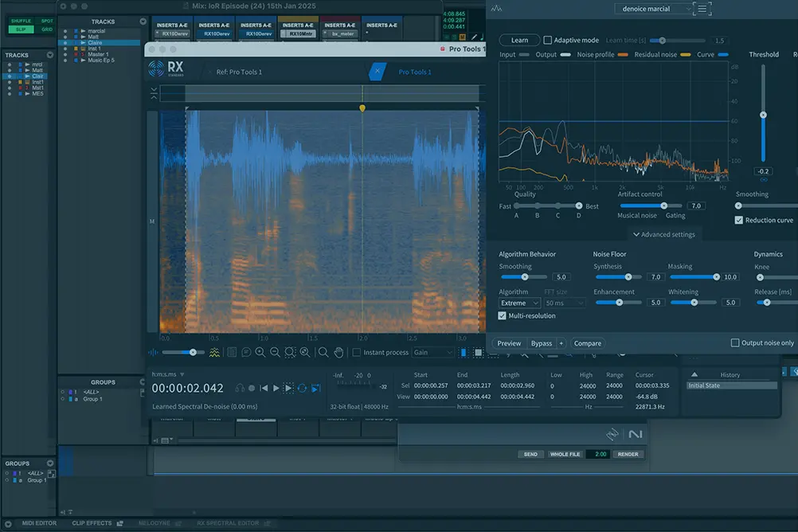Screen dimensions: 798x532
Task: Select the time-frequency selection tool icon
Action: pyautogui.click(x=478, y=352)
